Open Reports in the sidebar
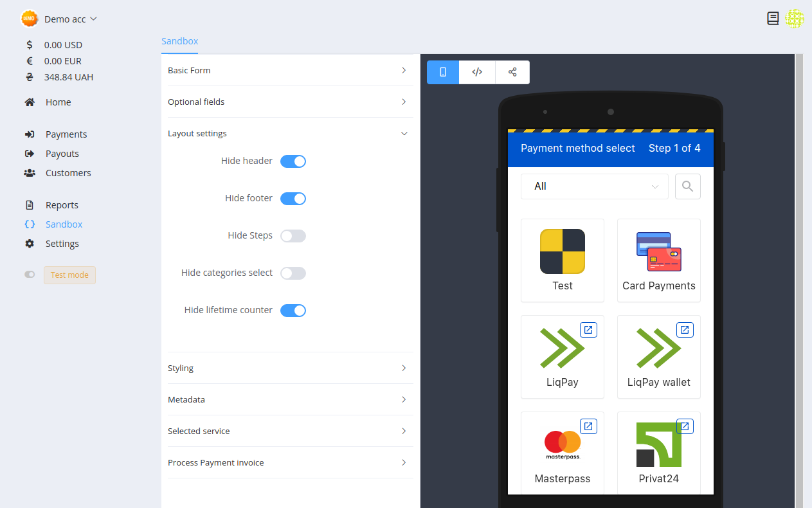 62,205
